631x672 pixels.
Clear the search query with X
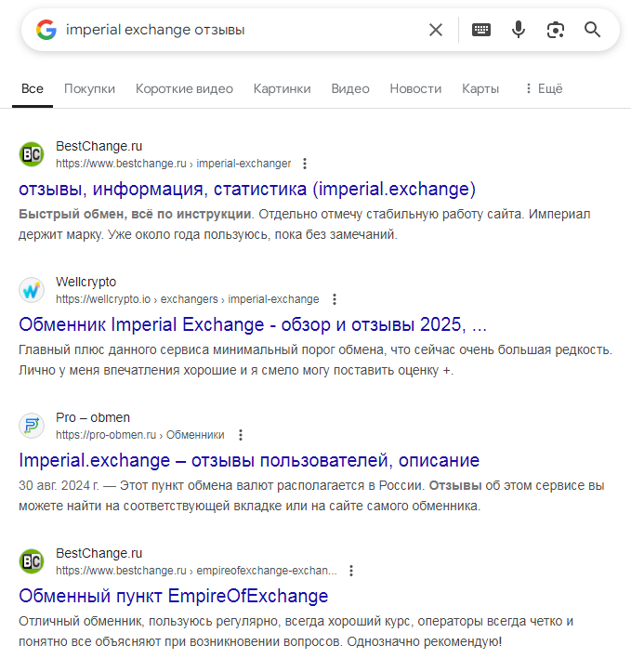pos(436,30)
